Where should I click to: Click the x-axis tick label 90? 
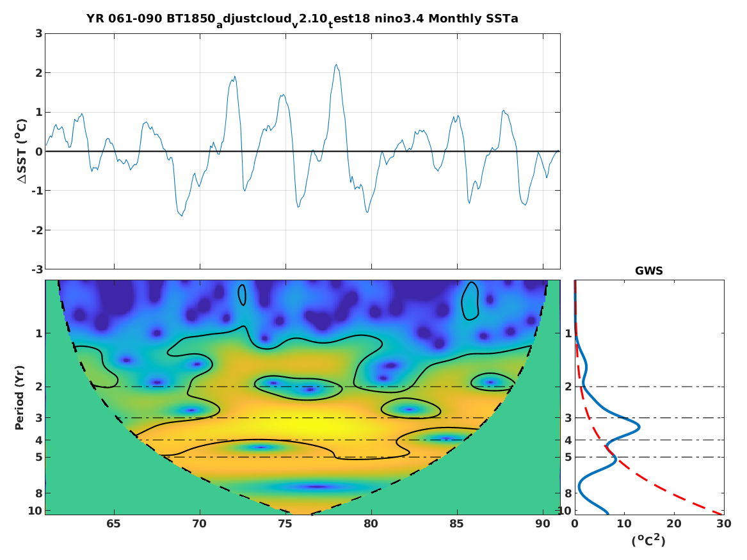(x=542, y=524)
